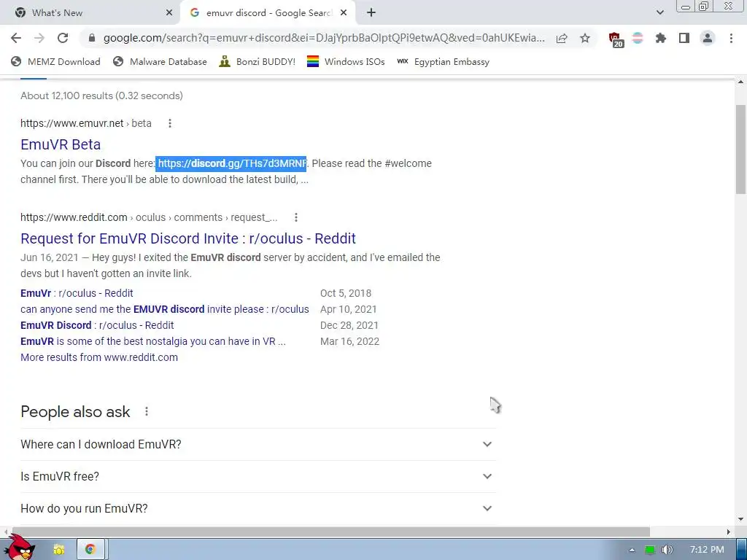Open 'can anyone send me the EMUVR discord invite' link
Image resolution: width=747 pixels, height=560 pixels.
coord(165,309)
